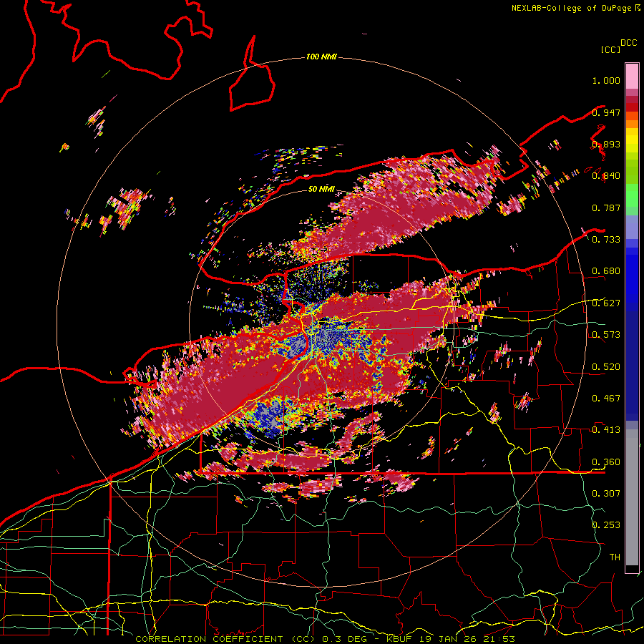Click the [CC] units label

(610, 49)
